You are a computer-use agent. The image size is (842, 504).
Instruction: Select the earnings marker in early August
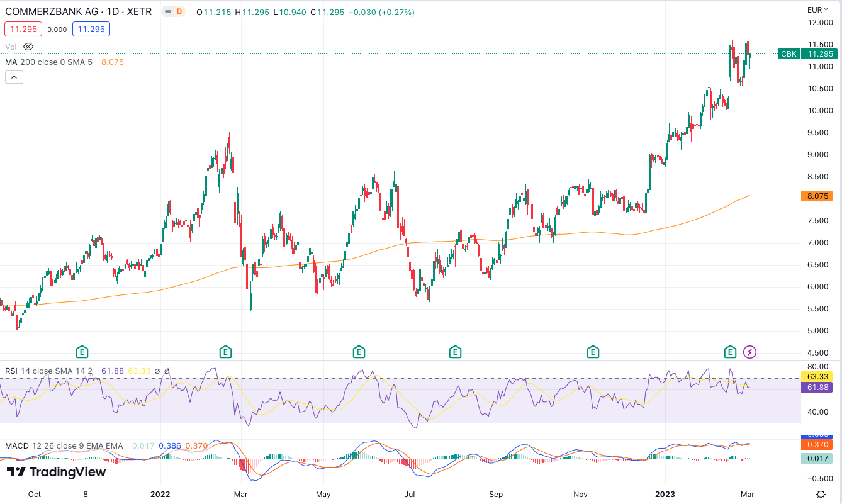(x=455, y=352)
